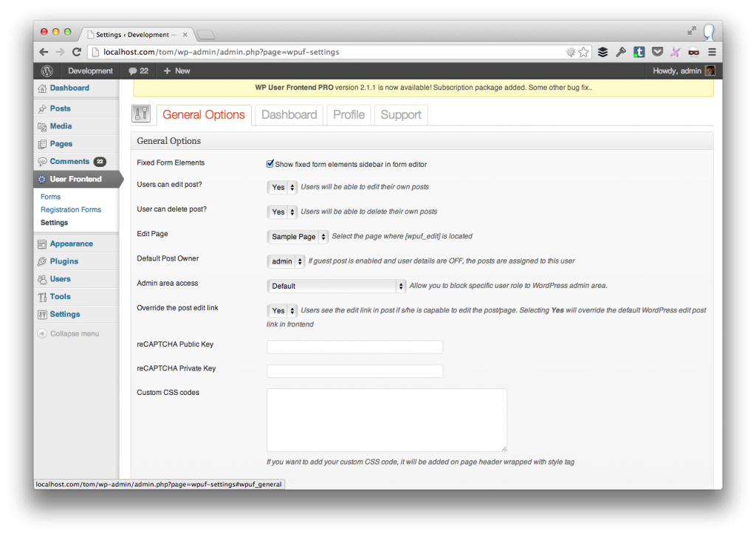Screen dimensions: 756x536
Task: Click the Posts pin icon in sidebar
Action: (42, 109)
